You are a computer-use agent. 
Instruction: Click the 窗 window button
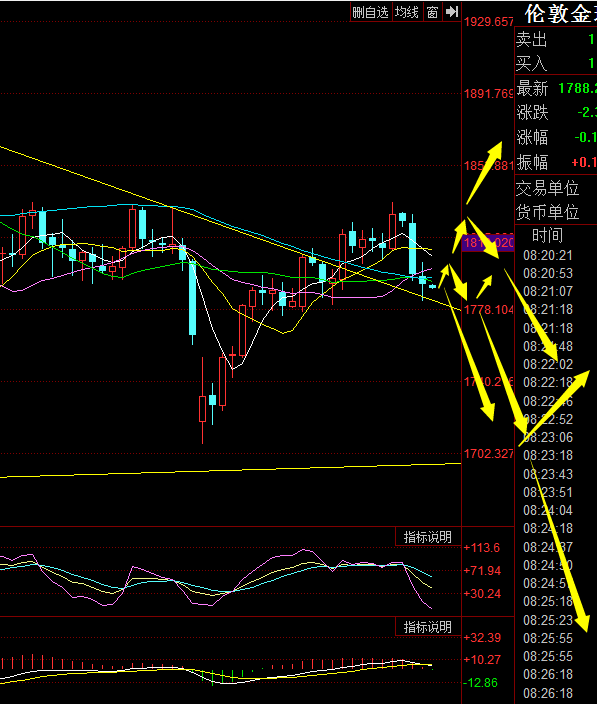click(x=432, y=12)
